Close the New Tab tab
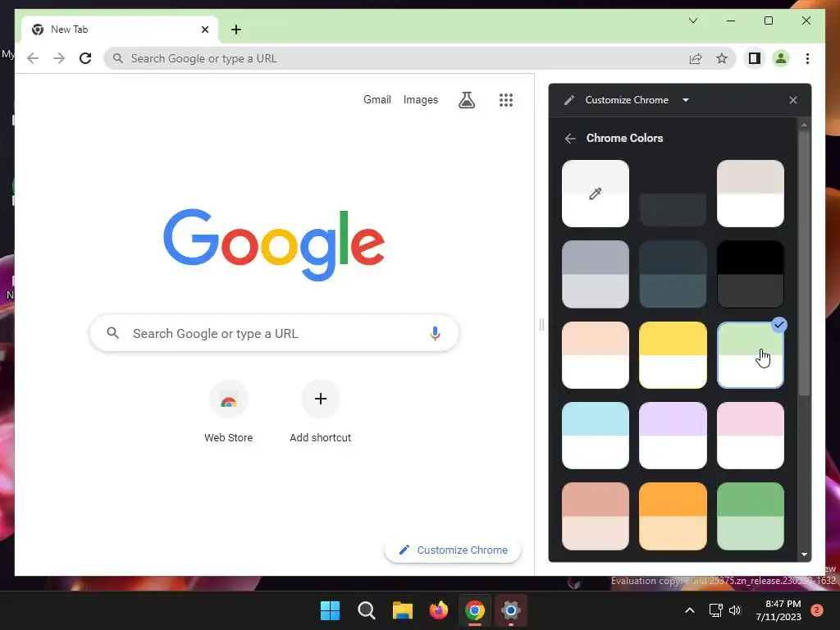 pos(204,30)
